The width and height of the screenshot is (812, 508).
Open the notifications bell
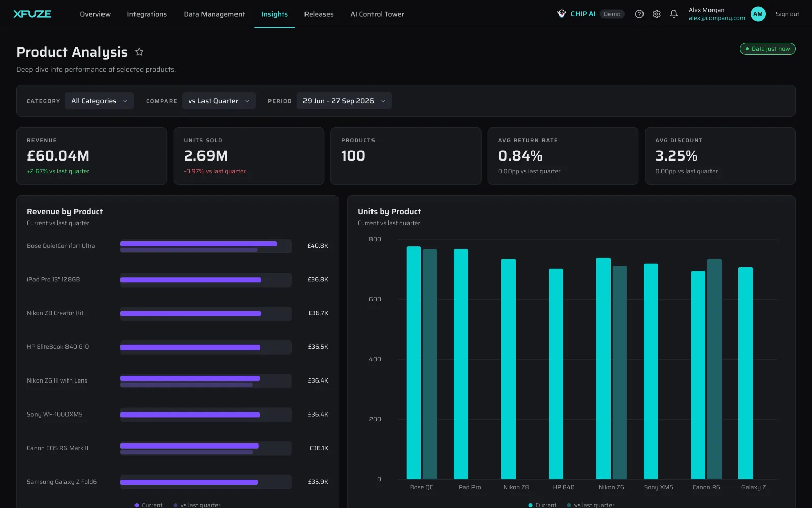click(674, 14)
